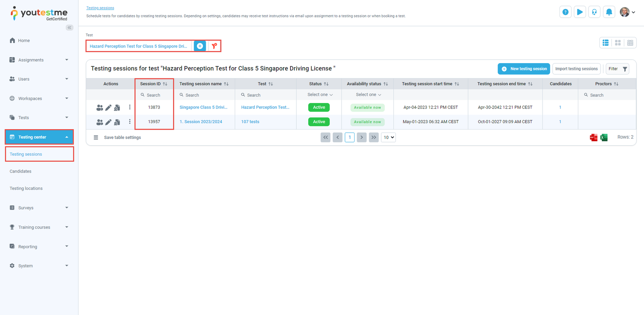644x315 pixels.
Task: Collapse the left sidebar
Action: tap(70, 28)
